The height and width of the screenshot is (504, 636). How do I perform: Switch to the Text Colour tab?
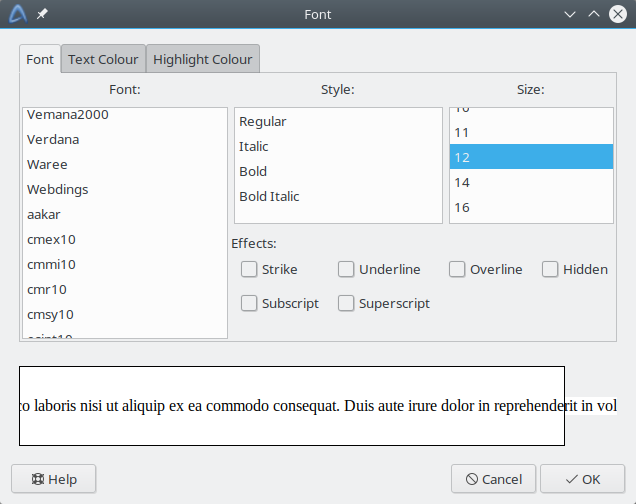click(103, 59)
